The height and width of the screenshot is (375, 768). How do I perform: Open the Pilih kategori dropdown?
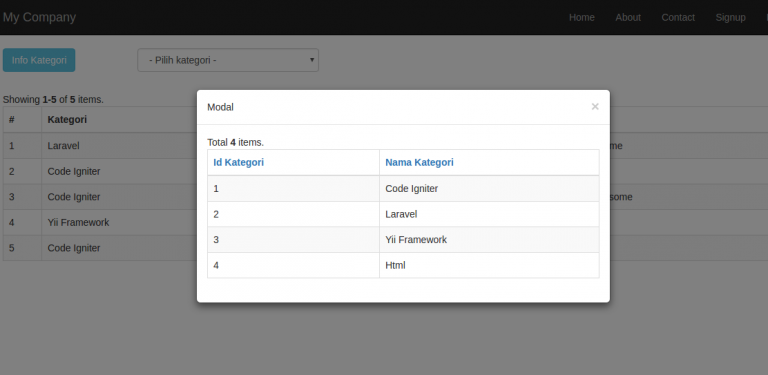(228, 60)
